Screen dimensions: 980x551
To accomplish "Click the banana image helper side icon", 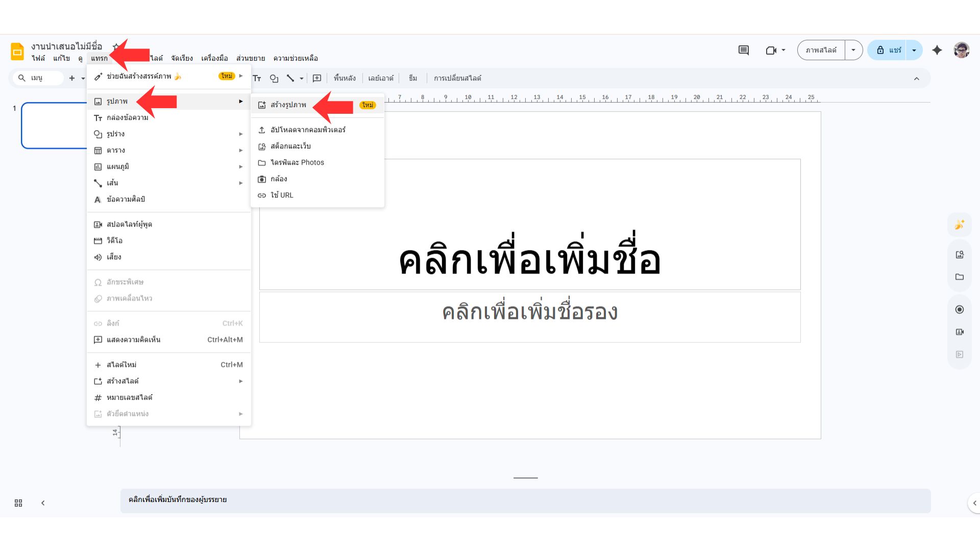I will click(960, 224).
